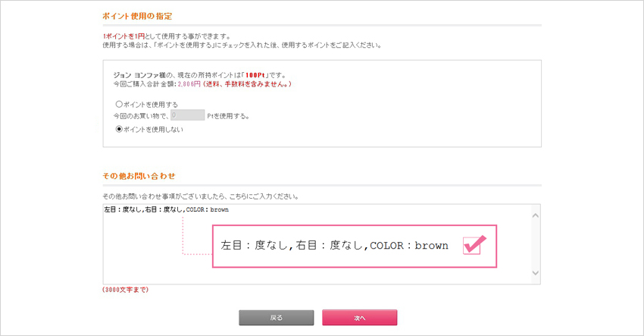Proceed with the pink 次へ button
This screenshot has height=336, width=644.
[360, 318]
